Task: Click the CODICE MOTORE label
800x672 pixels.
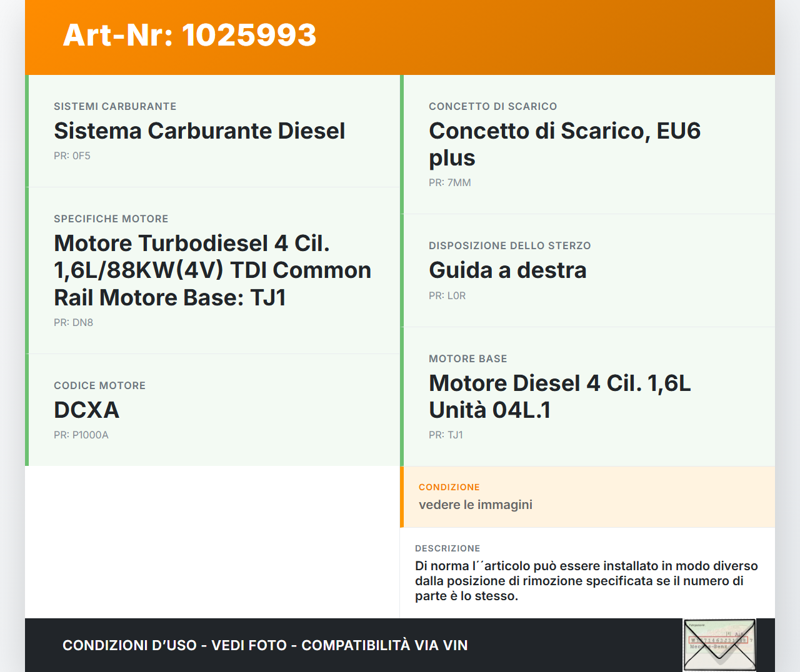Action: (x=99, y=386)
